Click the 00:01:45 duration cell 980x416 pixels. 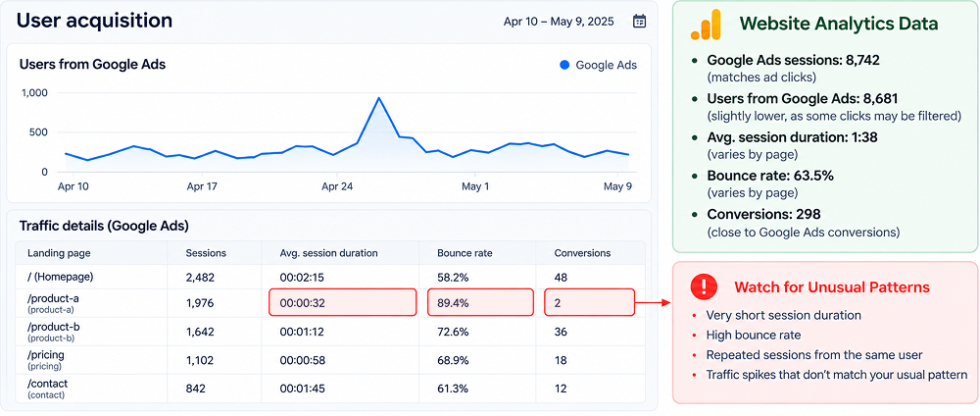click(302, 389)
